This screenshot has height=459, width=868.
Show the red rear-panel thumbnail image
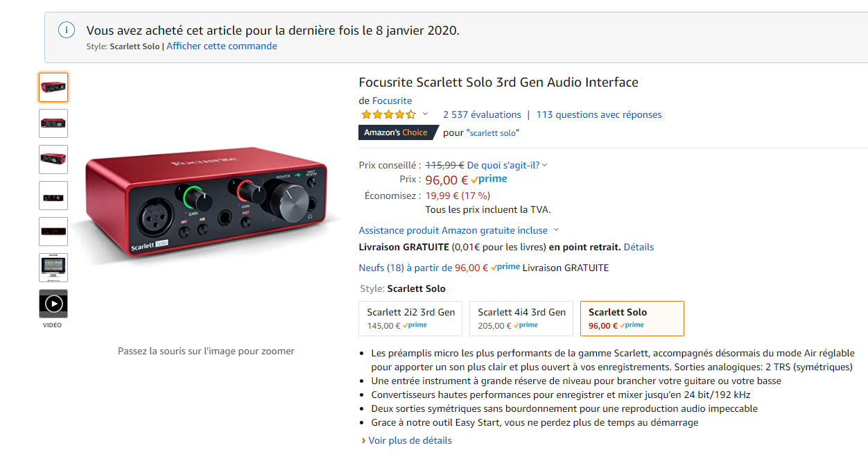click(53, 232)
